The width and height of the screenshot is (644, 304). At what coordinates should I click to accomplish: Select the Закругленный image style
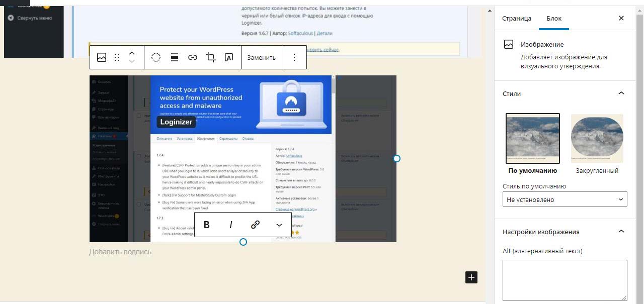coord(597,144)
